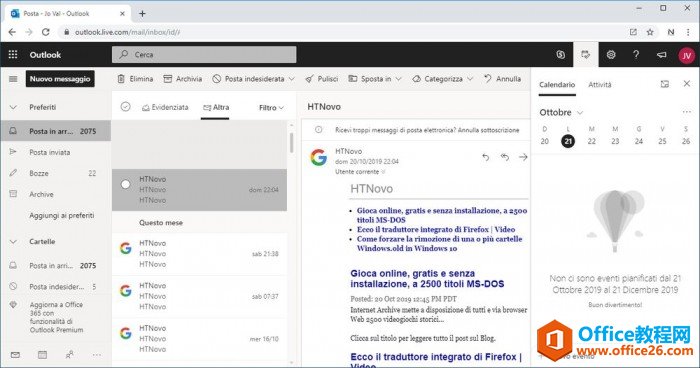This screenshot has width=700, height=368.
Task: Switch to Calendar module icon at bottom
Action: pyautogui.click(x=42, y=355)
